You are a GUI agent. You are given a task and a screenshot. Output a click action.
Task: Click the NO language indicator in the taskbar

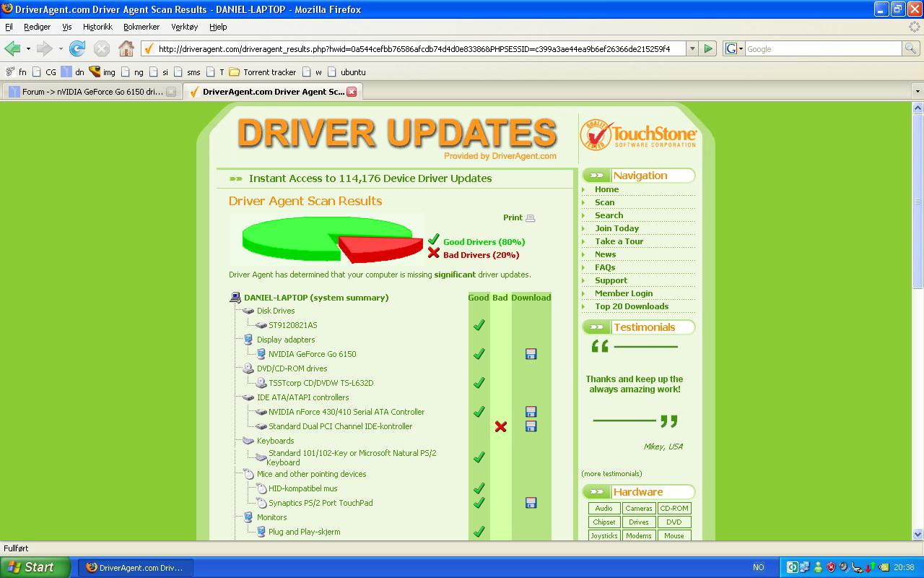coord(759,567)
